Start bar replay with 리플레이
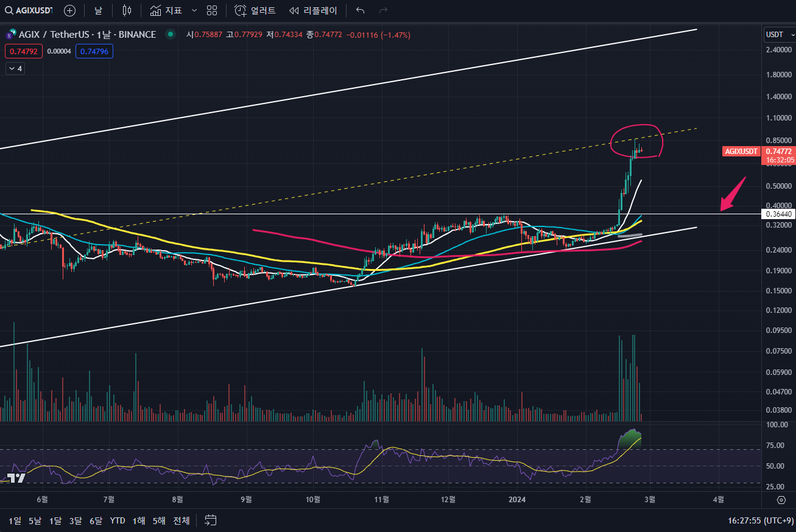796x532 pixels. (313, 10)
